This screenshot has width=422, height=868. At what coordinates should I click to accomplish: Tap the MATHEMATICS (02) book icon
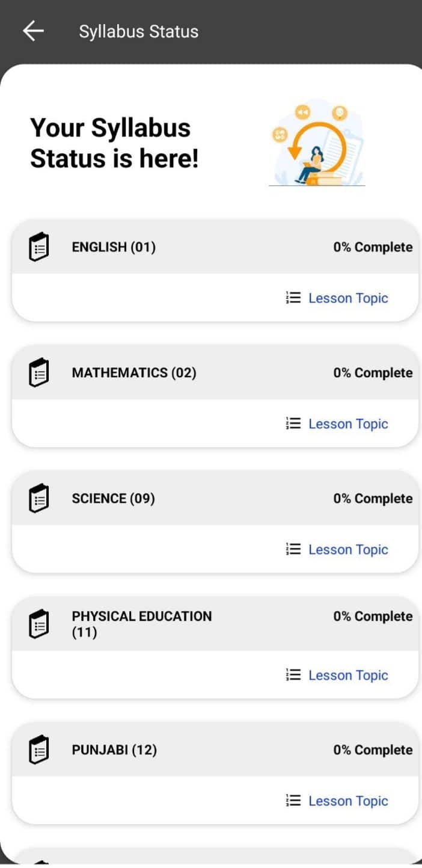coord(38,372)
